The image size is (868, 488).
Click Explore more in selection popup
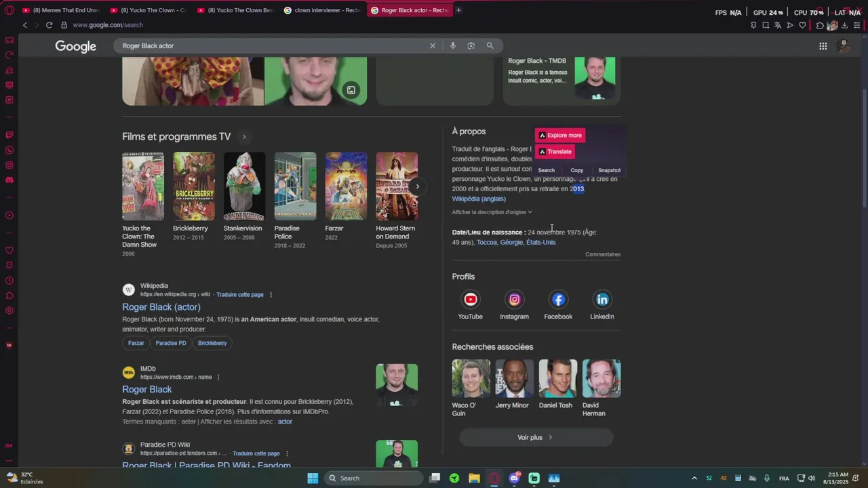[560, 135]
